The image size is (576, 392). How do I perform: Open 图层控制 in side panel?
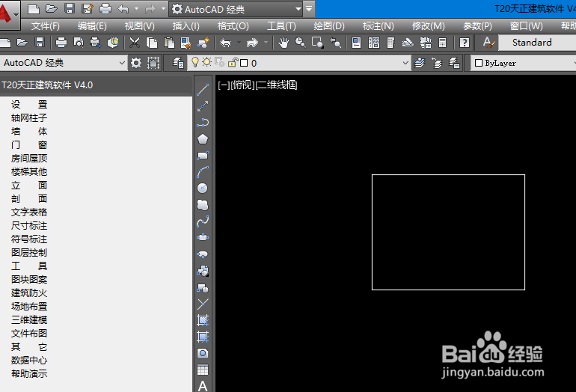coord(29,252)
